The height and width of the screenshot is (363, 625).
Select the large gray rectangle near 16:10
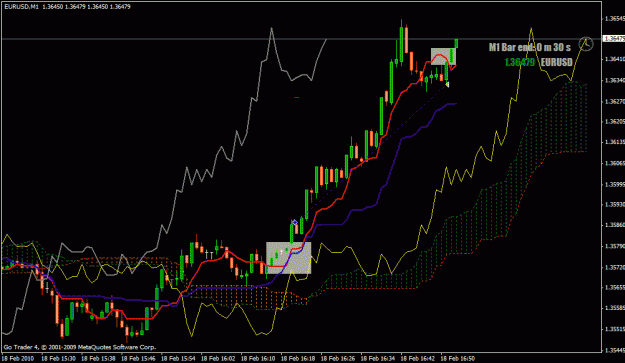[289, 258]
